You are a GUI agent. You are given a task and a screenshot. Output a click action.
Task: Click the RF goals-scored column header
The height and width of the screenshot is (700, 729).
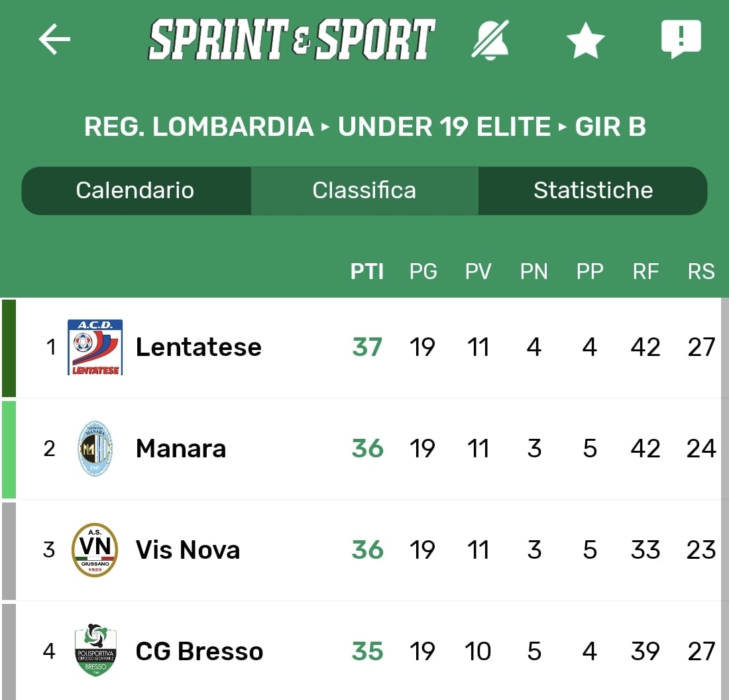645,272
